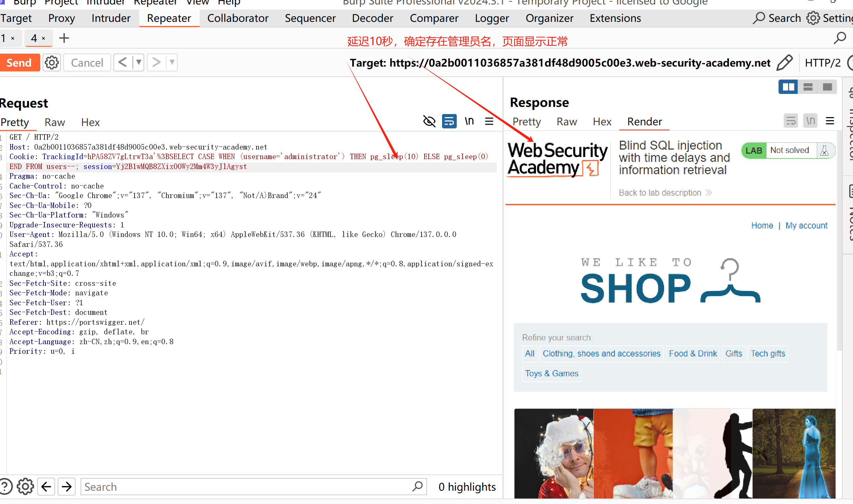
Task: Go to previous search match arrow
Action: point(46,487)
